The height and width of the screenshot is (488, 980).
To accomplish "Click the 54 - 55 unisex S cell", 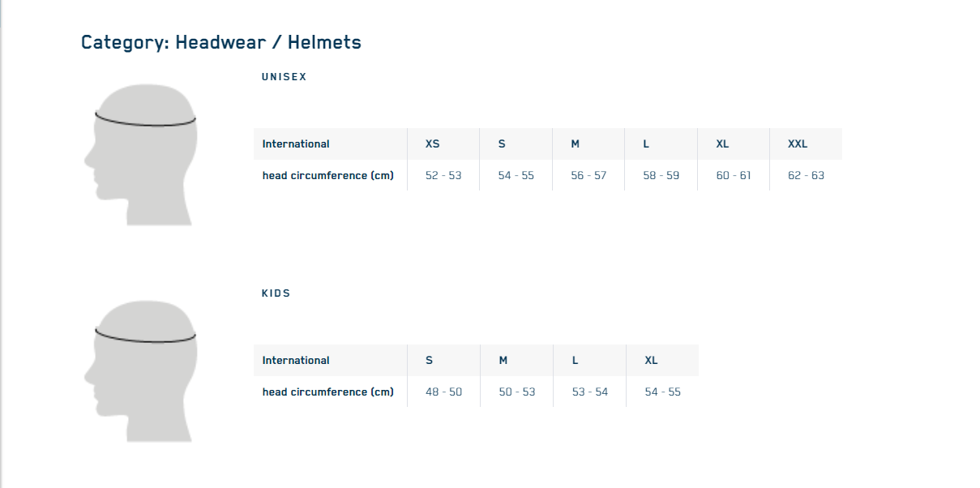I will click(x=516, y=176).
